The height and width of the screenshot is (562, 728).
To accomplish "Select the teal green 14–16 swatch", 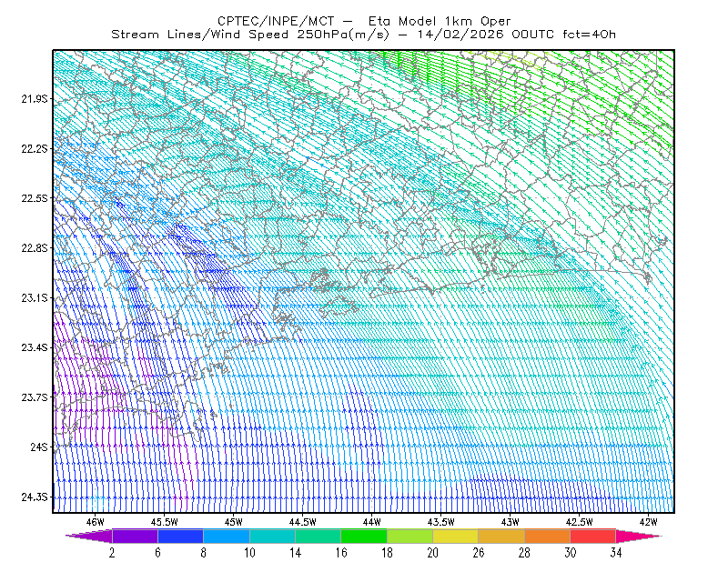I will (x=318, y=536).
